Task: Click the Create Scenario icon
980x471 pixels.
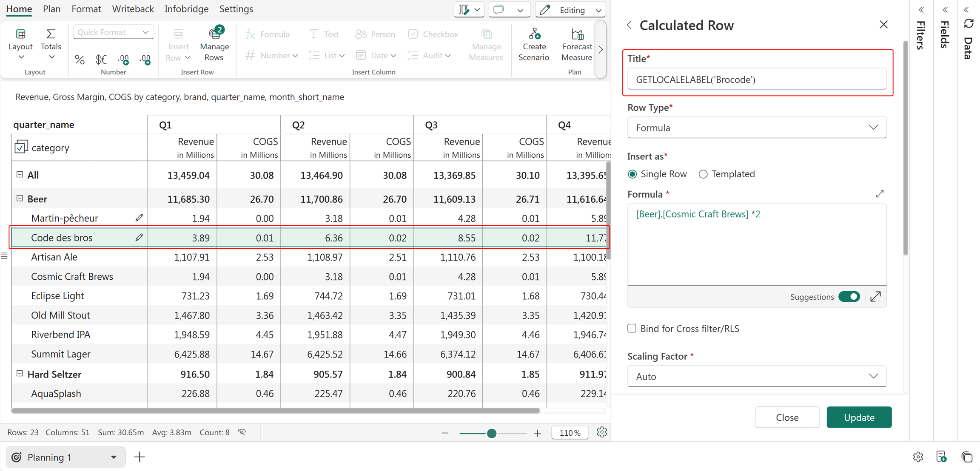Action: click(x=534, y=34)
